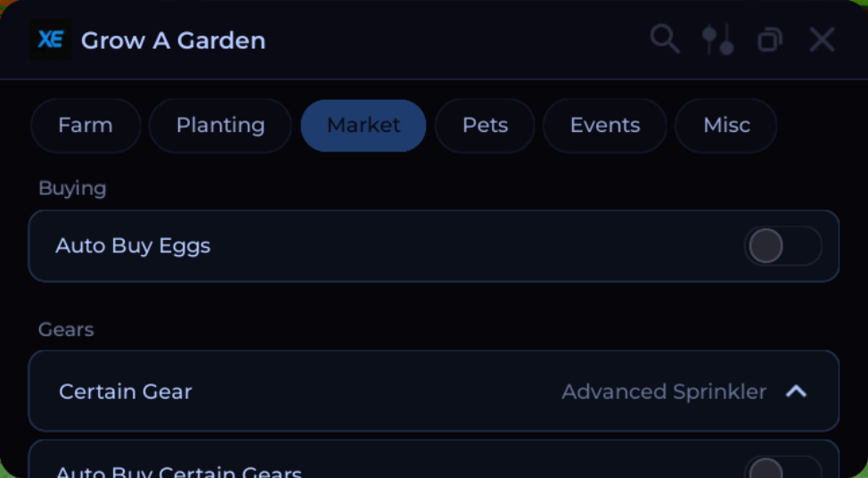Click the Auto Buy Eggs label text
868x478 pixels.
[x=133, y=245]
